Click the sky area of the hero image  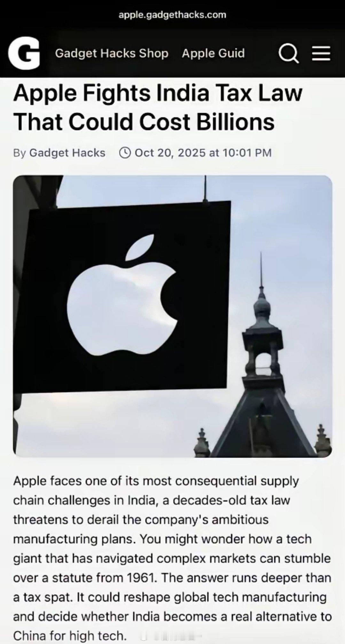pyautogui.click(x=288, y=224)
